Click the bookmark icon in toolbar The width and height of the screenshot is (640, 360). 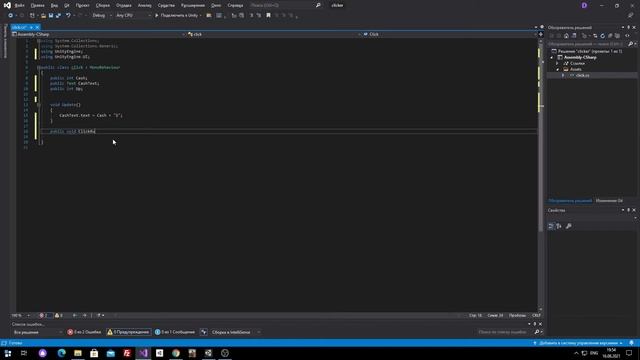coord(268,16)
